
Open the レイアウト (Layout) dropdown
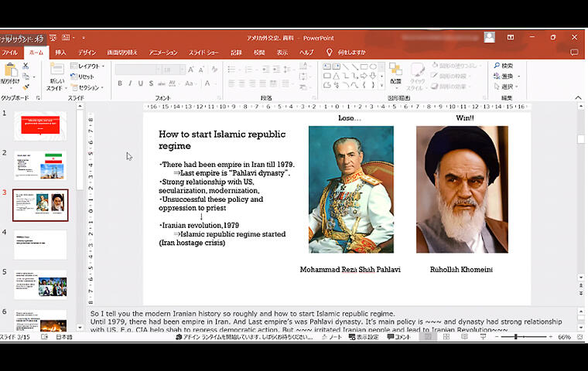(87, 66)
